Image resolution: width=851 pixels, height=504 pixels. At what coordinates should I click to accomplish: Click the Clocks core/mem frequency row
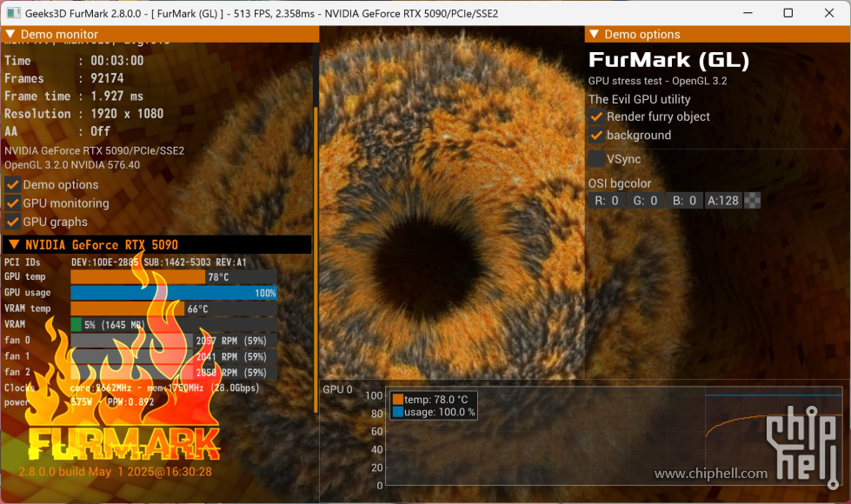click(x=132, y=388)
